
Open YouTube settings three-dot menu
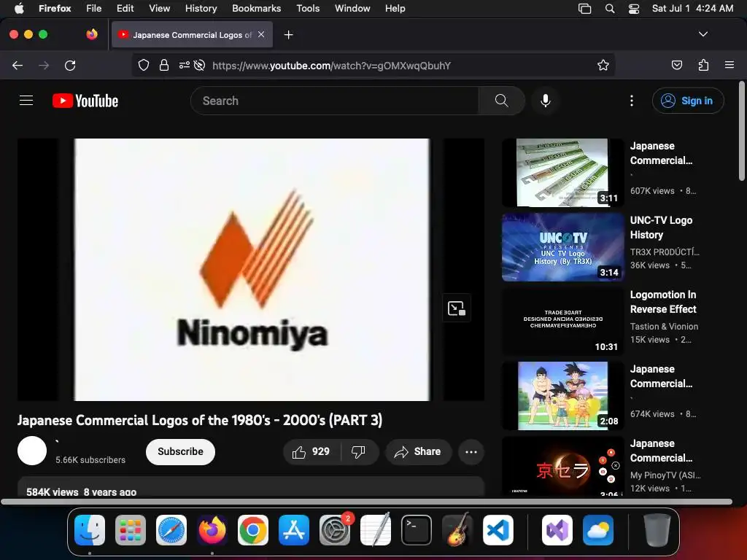(x=632, y=101)
